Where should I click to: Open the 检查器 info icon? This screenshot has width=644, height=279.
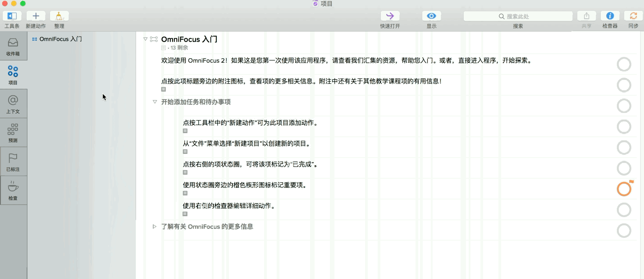click(x=610, y=16)
